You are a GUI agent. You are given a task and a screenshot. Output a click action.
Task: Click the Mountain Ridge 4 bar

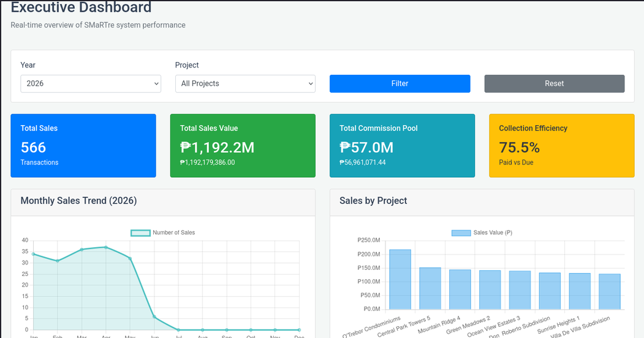click(x=460, y=290)
